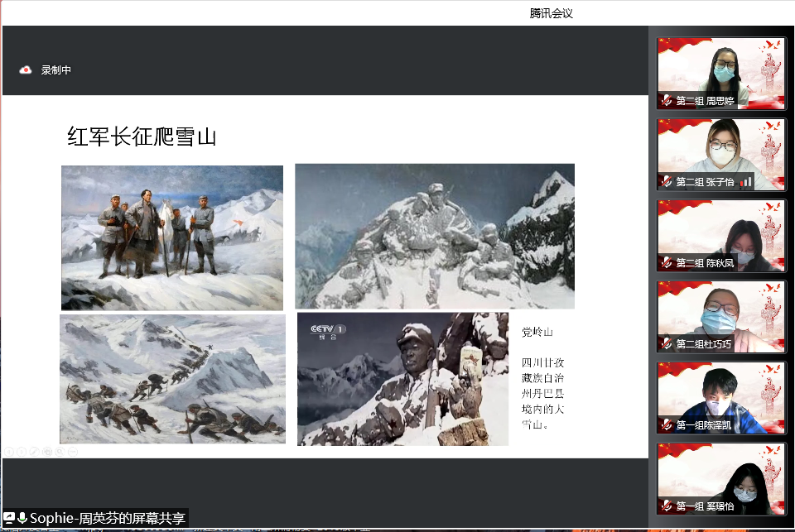This screenshot has width=795, height=532.
Task: Click the screen share icon beside Sophie
Action: (10, 518)
